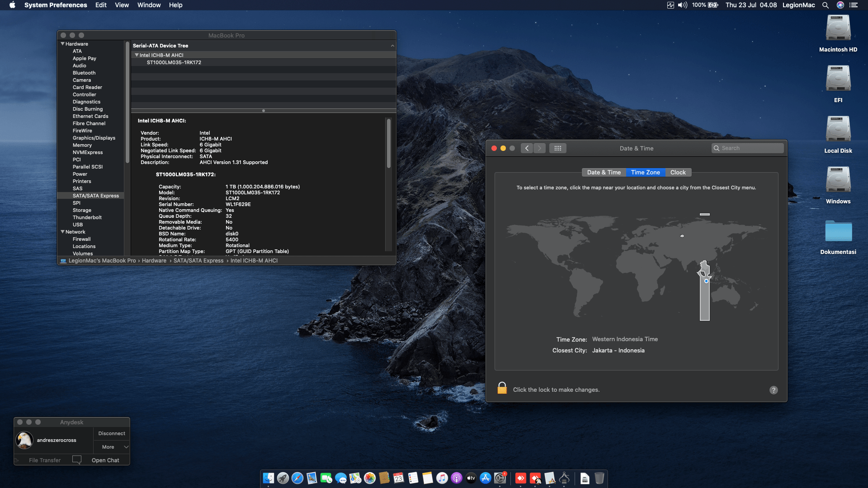
Task: Click the Search field in Date & Time
Action: coord(747,148)
